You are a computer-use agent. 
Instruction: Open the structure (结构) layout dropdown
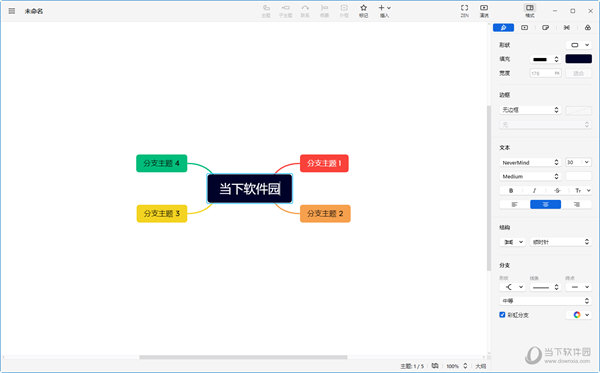[x=513, y=242]
